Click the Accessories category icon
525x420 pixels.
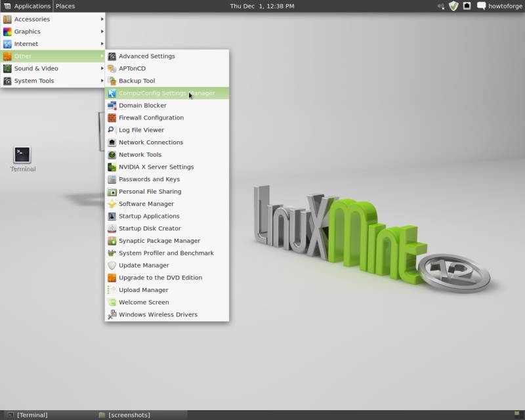(x=7, y=20)
